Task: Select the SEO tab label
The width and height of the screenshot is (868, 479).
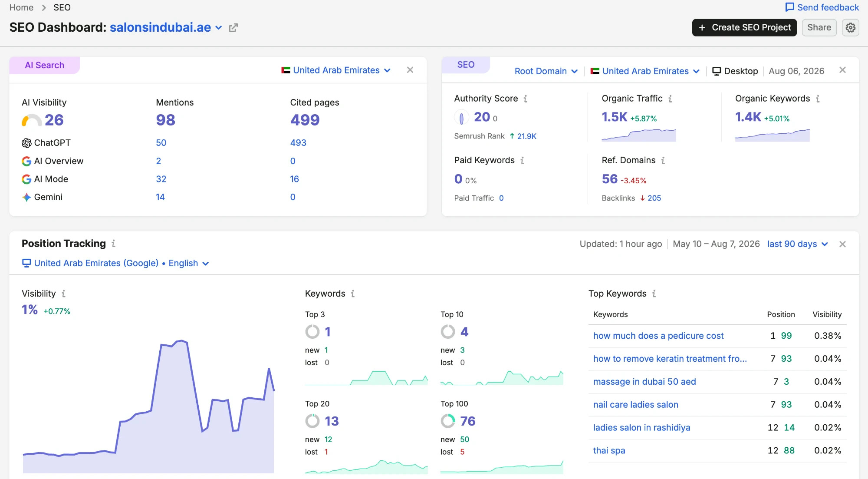Action: (466, 65)
